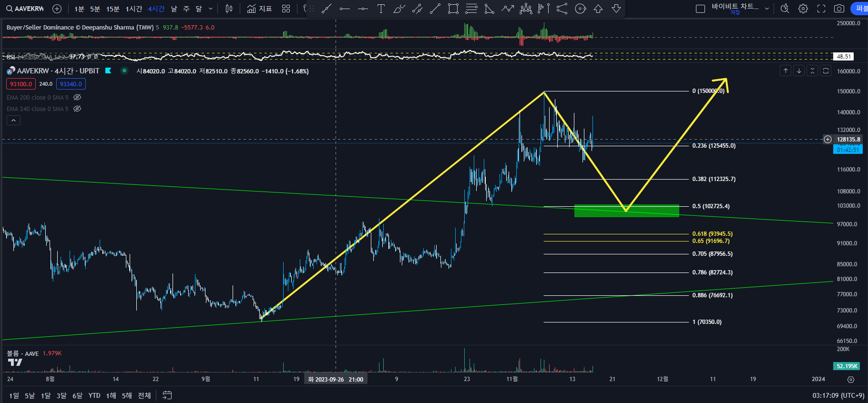Open symbol search for AAVEKRW
This screenshot has height=403, width=868.
25,9
